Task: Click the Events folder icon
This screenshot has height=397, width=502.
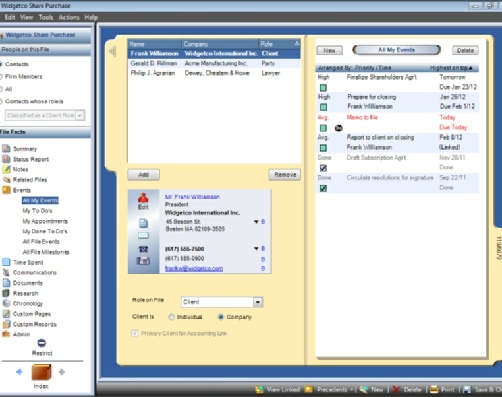Action: point(6,190)
